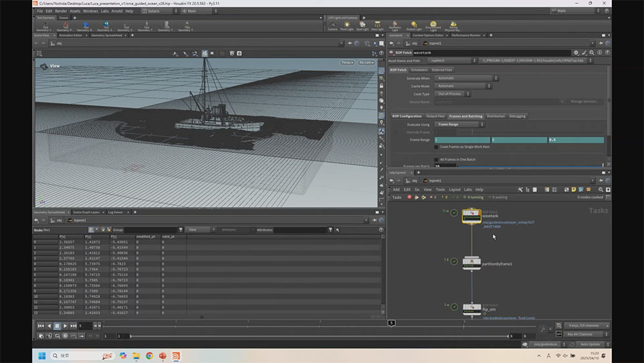
Task: Toggle the green check flag on partitionbyframe1
Action: pyautogui.click(x=454, y=261)
